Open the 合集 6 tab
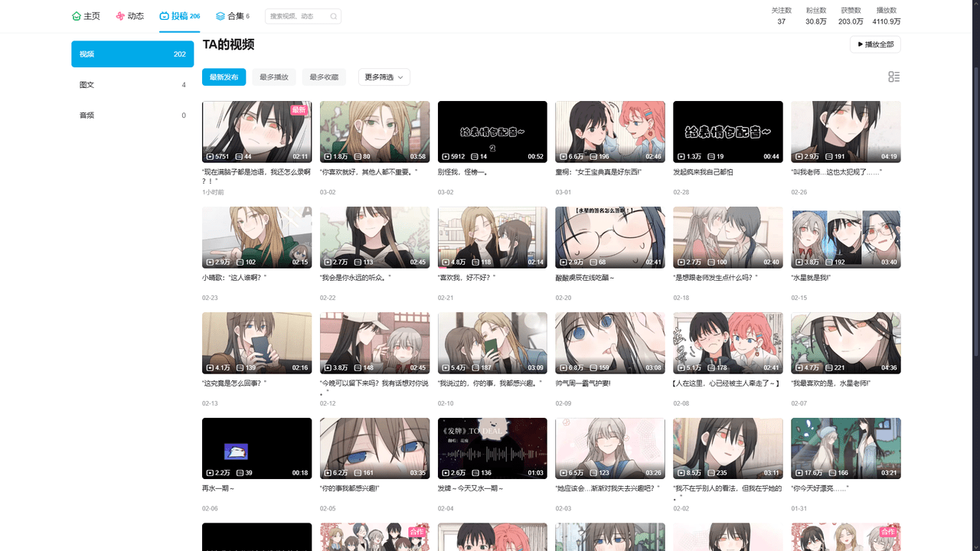 (233, 16)
